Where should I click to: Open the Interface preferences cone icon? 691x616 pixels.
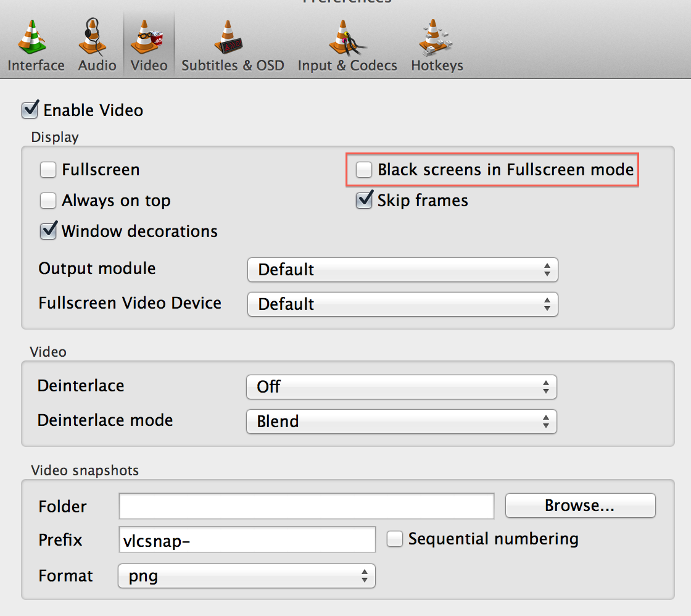tap(32, 38)
